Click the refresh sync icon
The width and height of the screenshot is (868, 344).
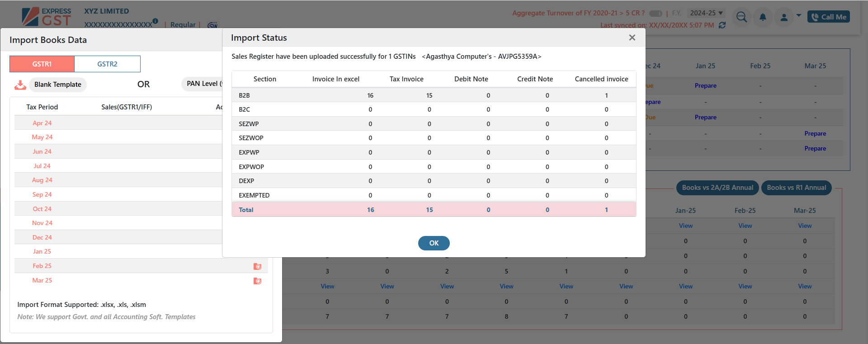coord(722,25)
